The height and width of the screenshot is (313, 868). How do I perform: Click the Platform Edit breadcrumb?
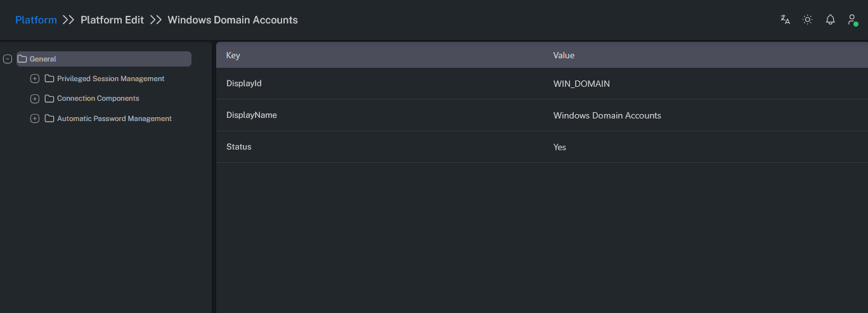(112, 20)
